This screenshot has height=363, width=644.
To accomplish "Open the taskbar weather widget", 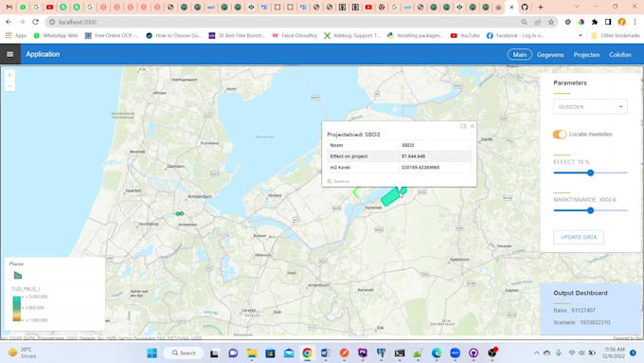I will [23, 354].
